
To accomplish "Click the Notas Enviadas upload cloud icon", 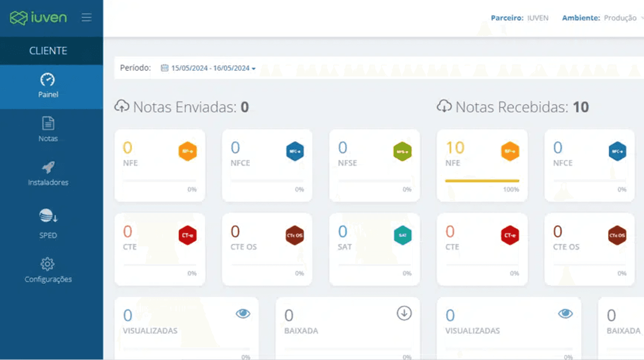I will pos(122,106).
